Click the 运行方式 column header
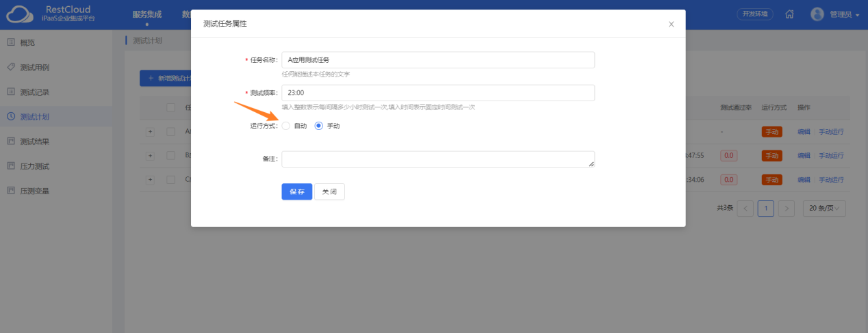The height and width of the screenshot is (333, 868). click(x=774, y=108)
